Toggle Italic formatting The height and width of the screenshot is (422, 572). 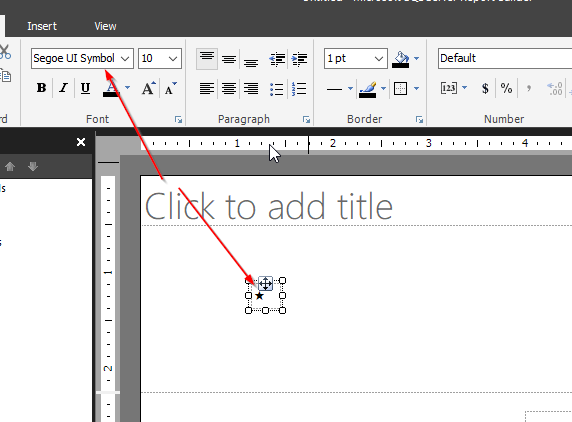(x=63, y=88)
